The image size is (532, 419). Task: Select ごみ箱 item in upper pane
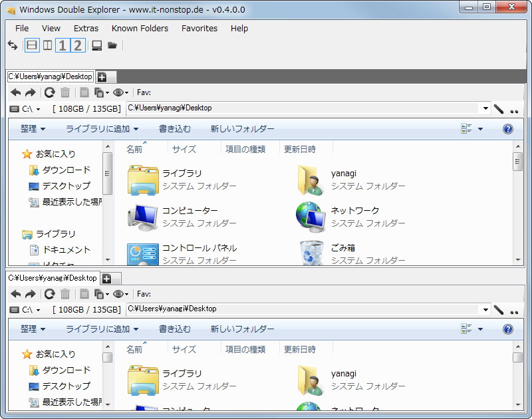click(x=351, y=254)
